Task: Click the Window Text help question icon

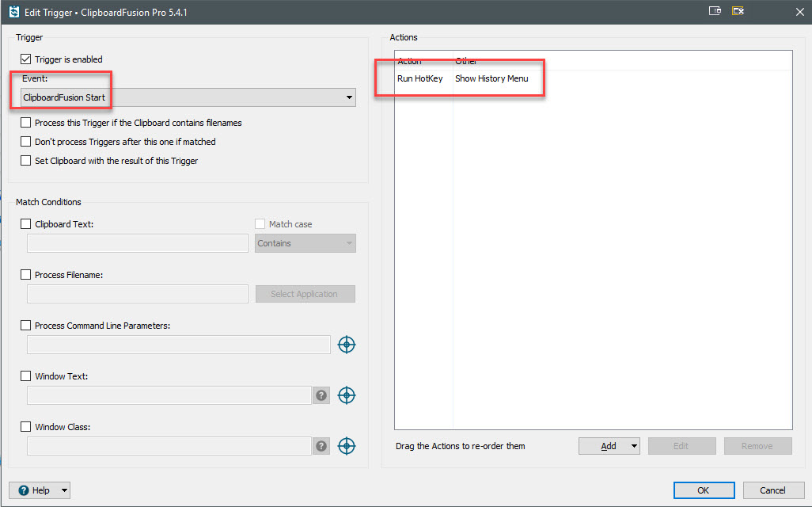Action: (321, 395)
